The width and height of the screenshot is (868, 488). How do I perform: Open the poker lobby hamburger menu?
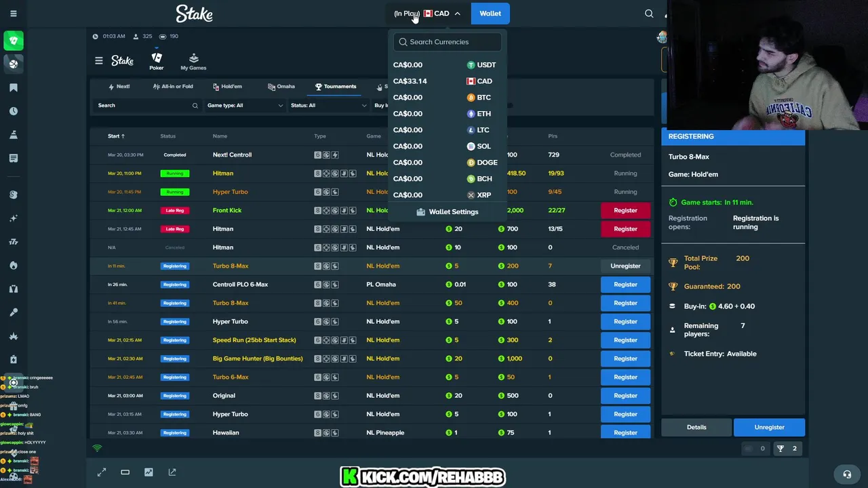click(x=99, y=61)
